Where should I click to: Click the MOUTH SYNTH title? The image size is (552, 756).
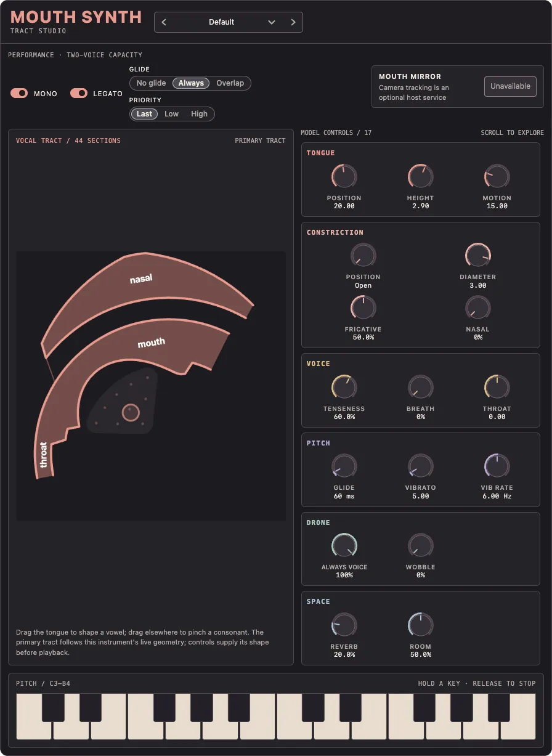coord(76,17)
